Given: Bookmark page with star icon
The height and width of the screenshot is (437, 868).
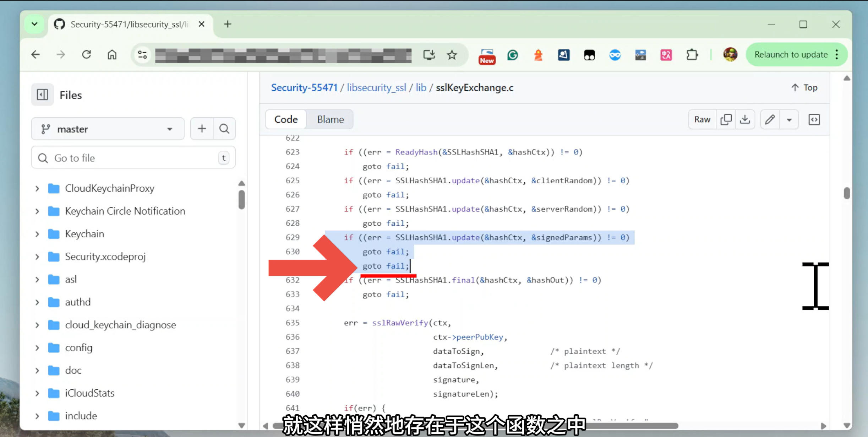Looking at the screenshot, I should (452, 55).
